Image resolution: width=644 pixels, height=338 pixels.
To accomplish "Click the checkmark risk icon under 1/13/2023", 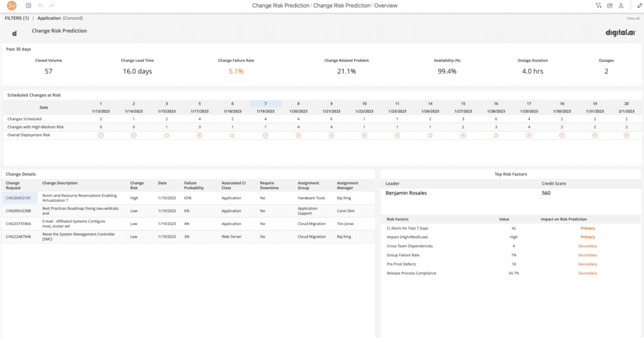I will (x=101, y=135).
